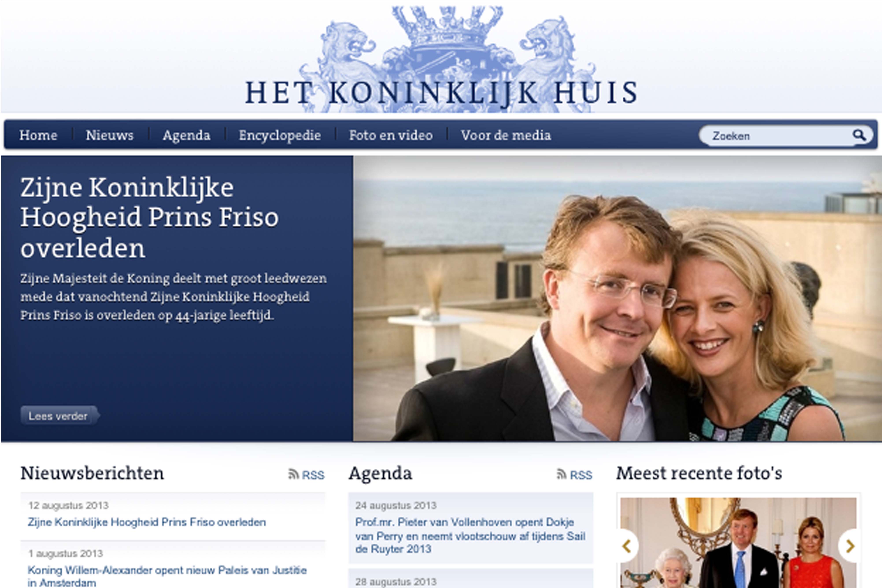Show previous photo with left arrow
882x588 pixels.
[627, 546]
